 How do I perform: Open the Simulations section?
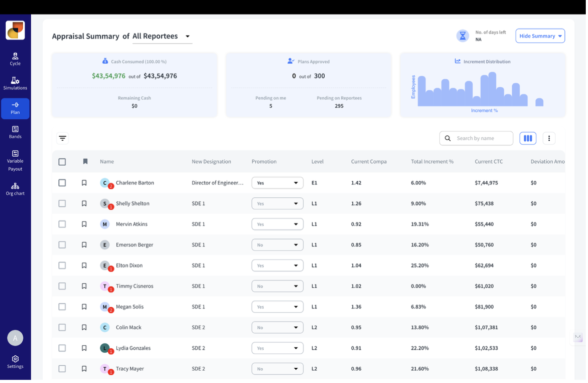click(15, 84)
